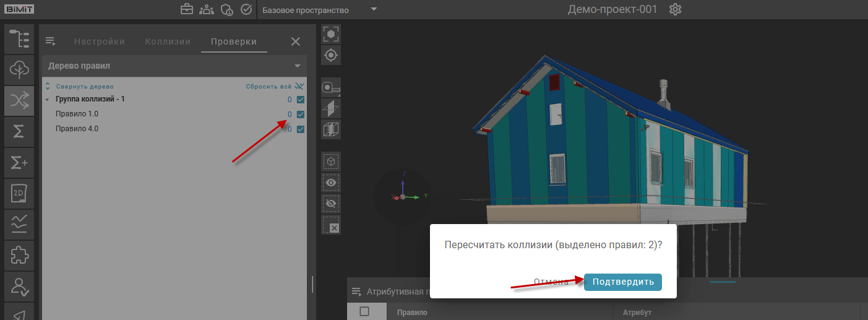Open project settings gear icon

coord(676,10)
